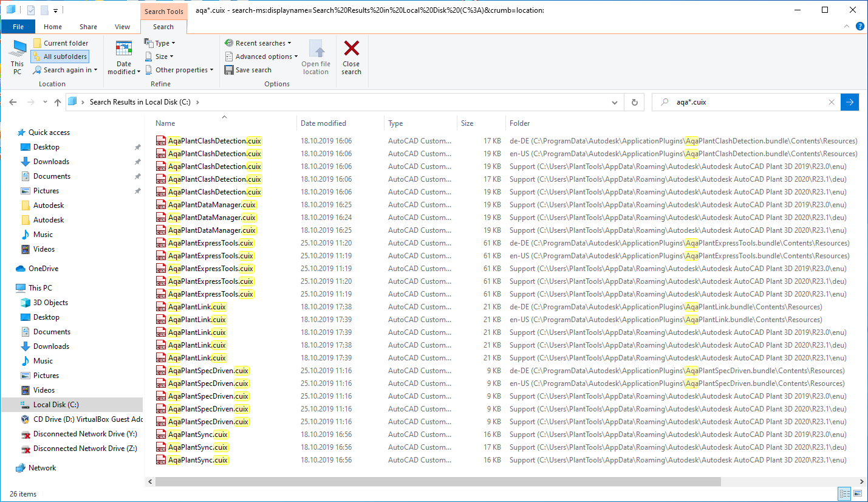Viewport: 868px width, 502px height.
Task: Click the search box containing aqa*.cuix
Action: point(747,102)
